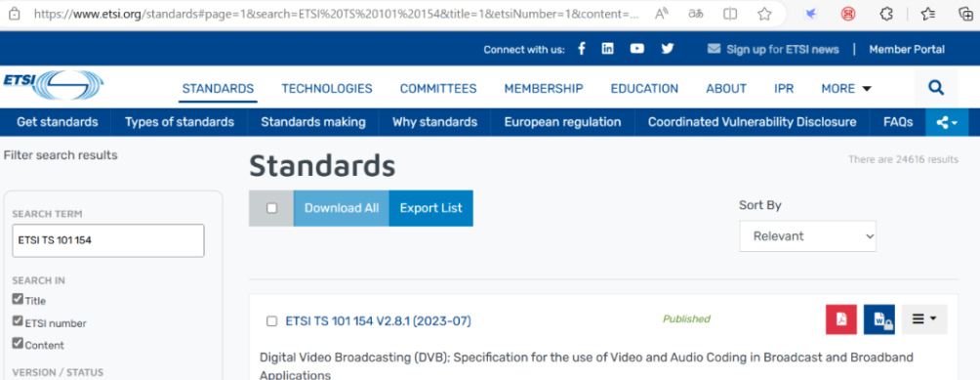Click the search term input field
The height and width of the screenshot is (380, 980).
[x=108, y=240]
